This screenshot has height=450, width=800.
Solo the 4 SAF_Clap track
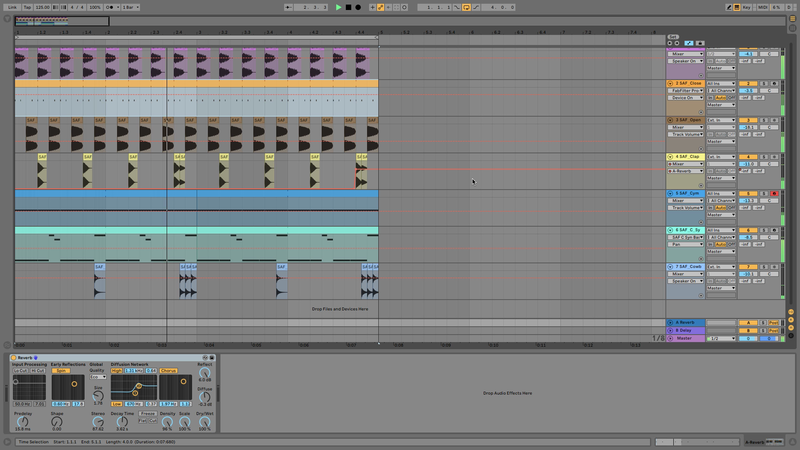coord(761,157)
